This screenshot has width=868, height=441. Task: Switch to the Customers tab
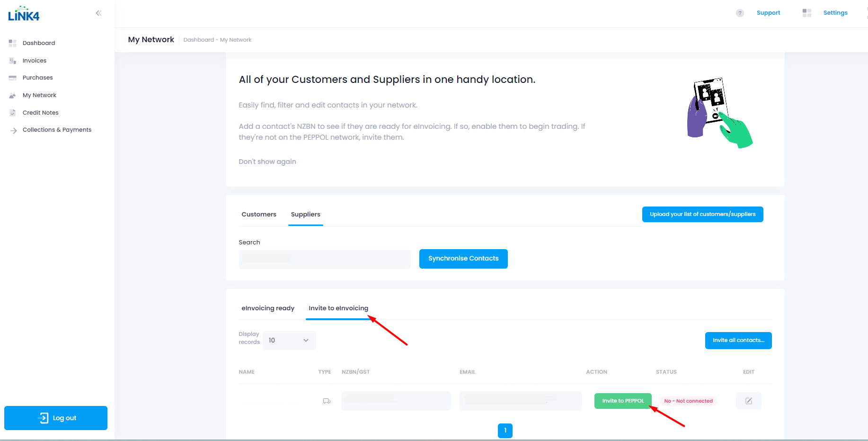259,215
